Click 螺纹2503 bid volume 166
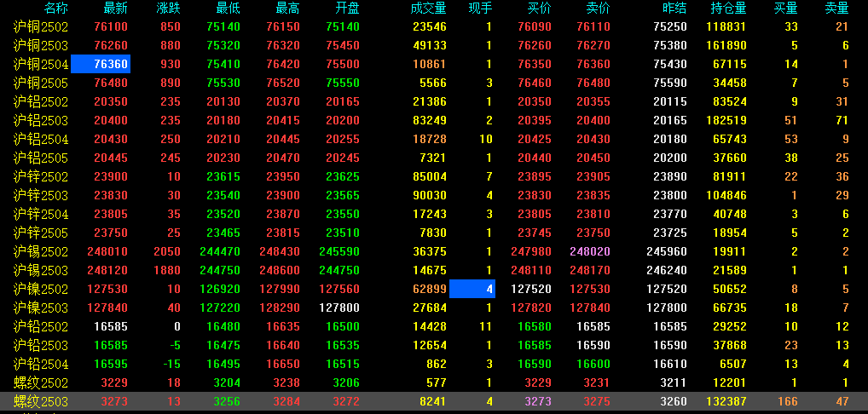 point(788,401)
